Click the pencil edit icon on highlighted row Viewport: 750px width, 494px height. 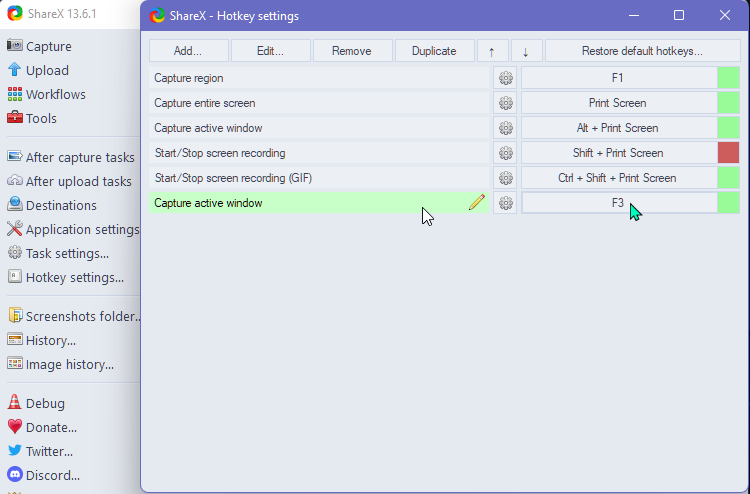coord(476,202)
